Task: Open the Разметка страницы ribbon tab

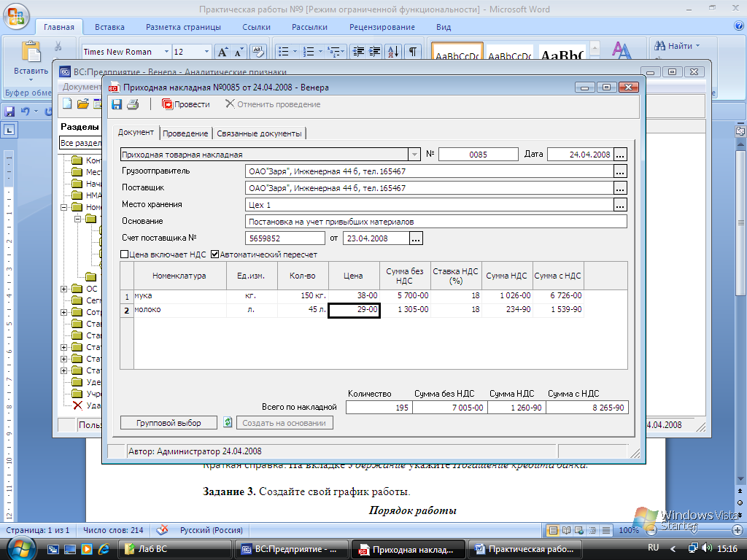Action: pos(183,27)
